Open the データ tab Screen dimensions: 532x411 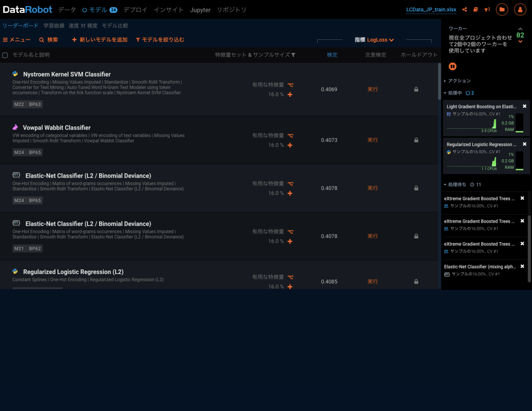pyautogui.click(x=67, y=10)
